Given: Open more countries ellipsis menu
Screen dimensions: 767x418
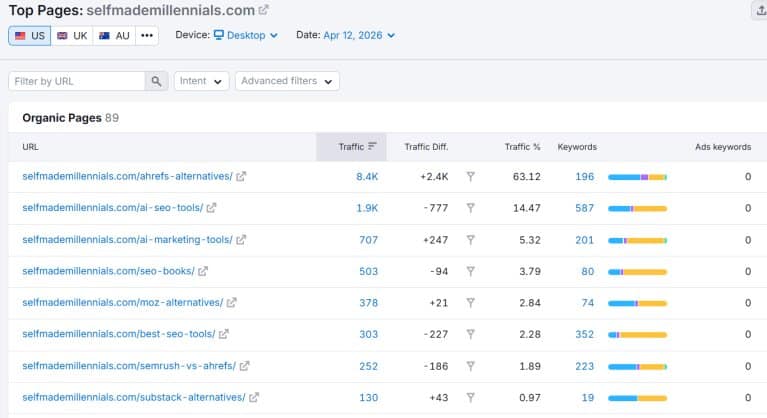Looking at the screenshot, I should [147, 36].
